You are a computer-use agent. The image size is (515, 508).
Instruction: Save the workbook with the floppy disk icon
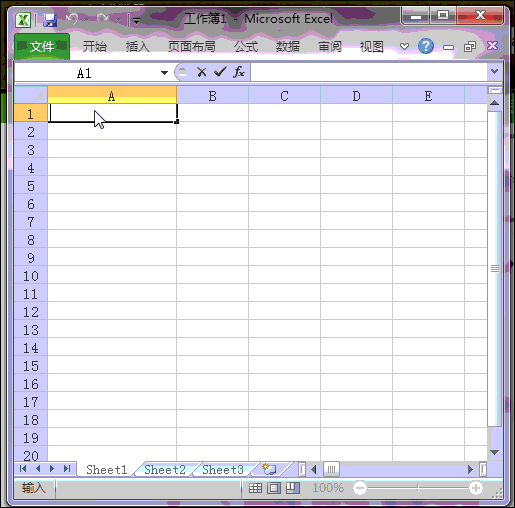coord(50,20)
